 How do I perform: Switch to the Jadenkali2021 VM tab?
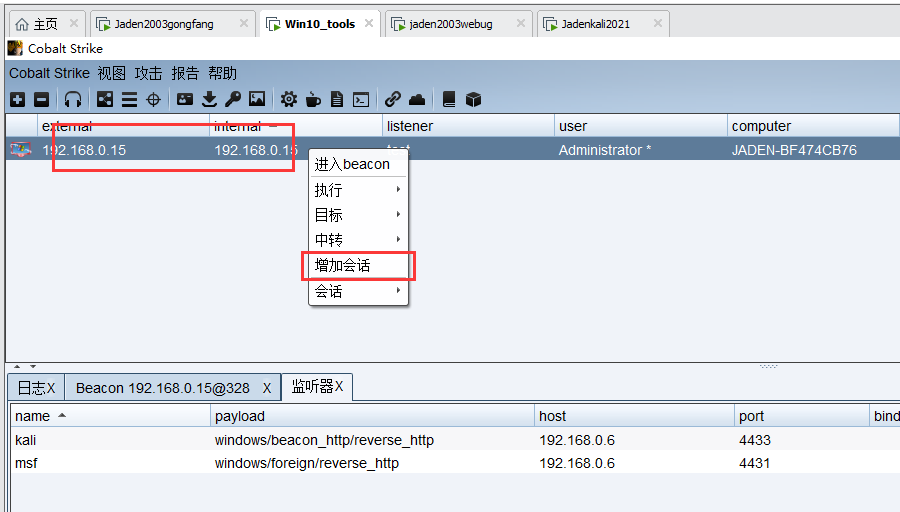coord(594,24)
